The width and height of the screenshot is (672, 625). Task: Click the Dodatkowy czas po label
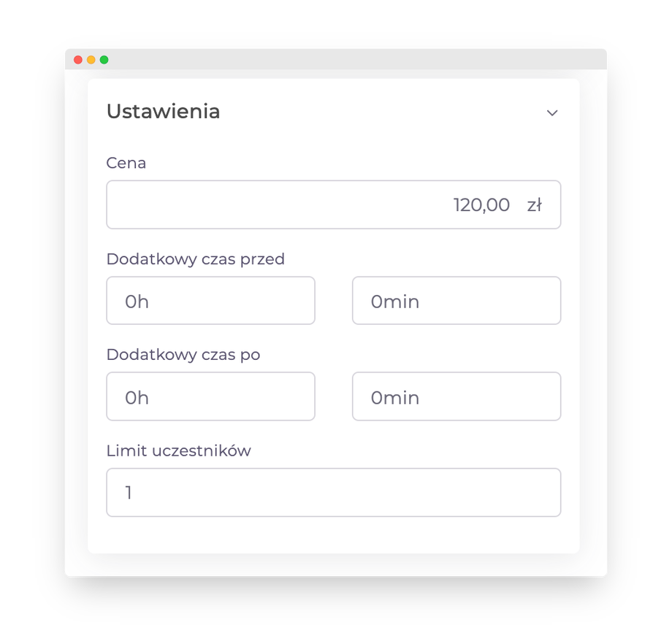[183, 355]
